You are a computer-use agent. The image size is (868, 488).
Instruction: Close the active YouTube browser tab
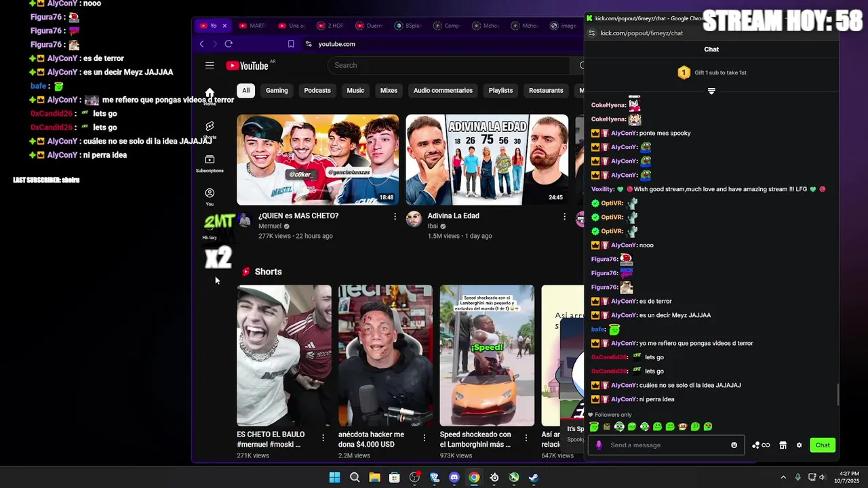pyautogui.click(x=224, y=26)
